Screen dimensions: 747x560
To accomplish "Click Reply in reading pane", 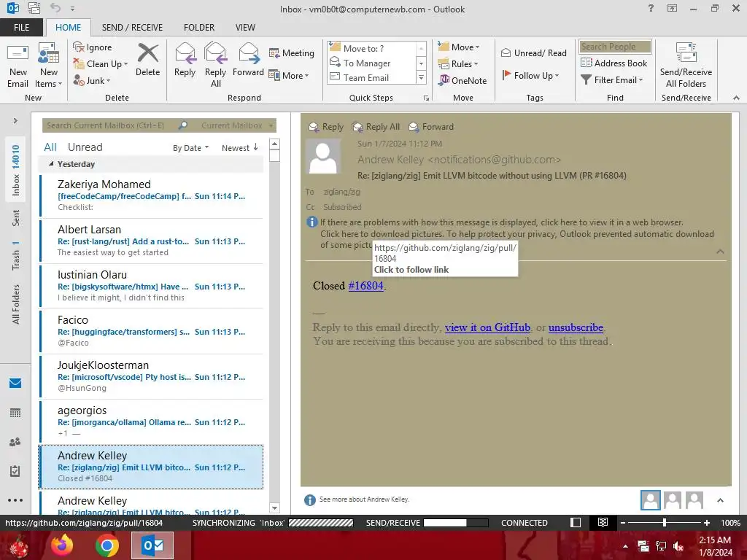I will coord(326,127).
